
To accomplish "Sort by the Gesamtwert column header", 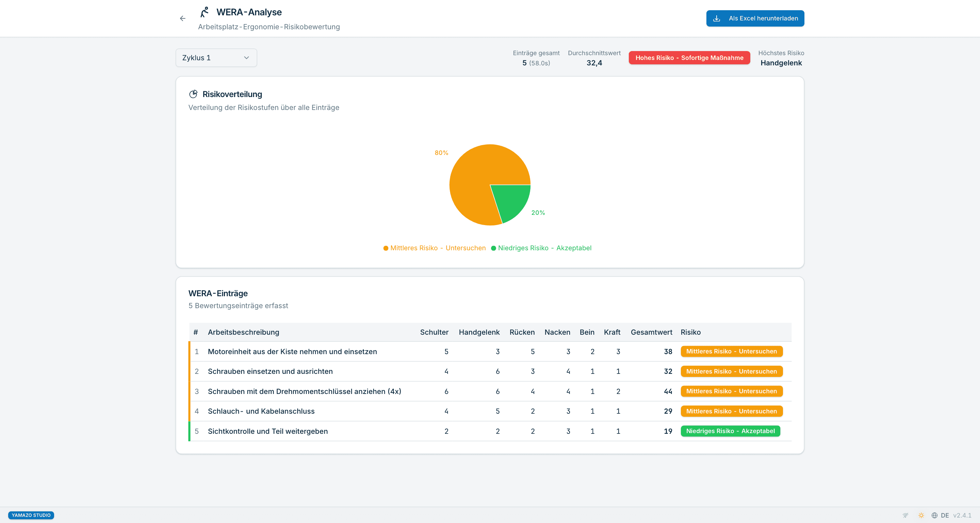I will (x=651, y=332).
